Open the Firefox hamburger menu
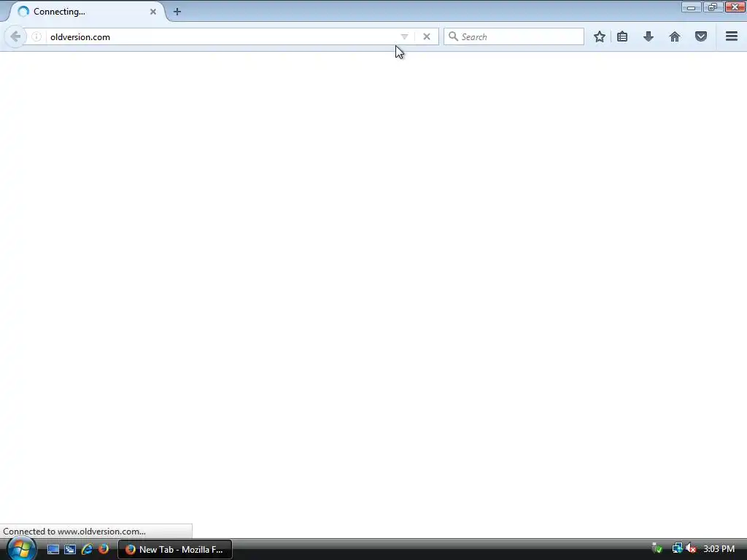The width and height of the screenshot is (747, 560). click(732, 36)
